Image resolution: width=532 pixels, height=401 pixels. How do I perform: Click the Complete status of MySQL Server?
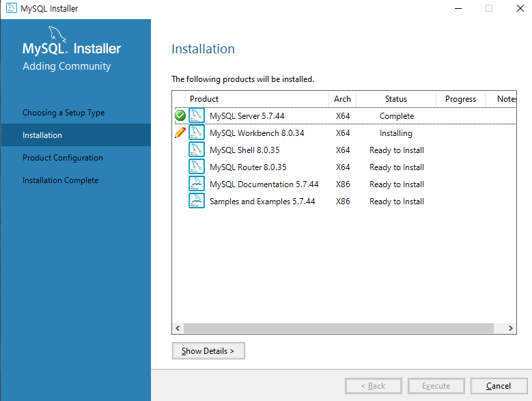click(x=397, y=116)
